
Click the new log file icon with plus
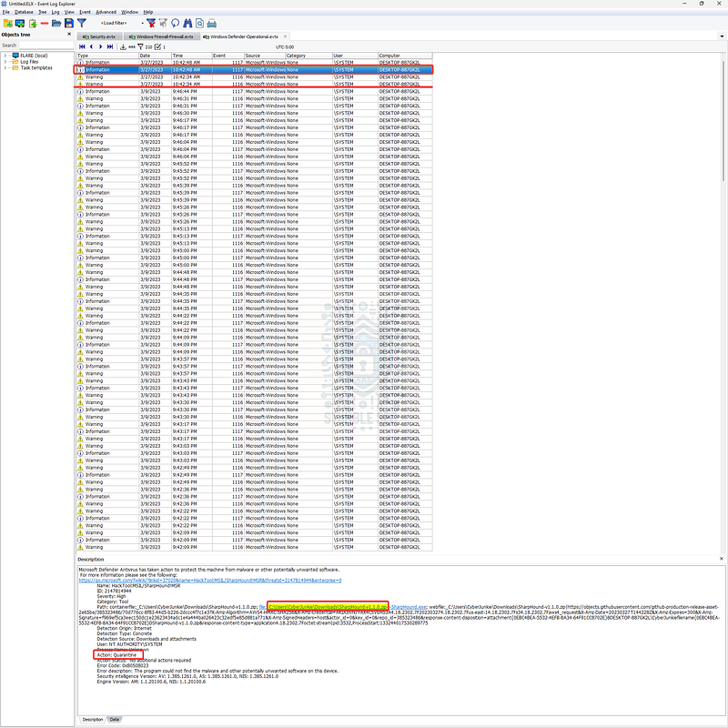point(33,24)
